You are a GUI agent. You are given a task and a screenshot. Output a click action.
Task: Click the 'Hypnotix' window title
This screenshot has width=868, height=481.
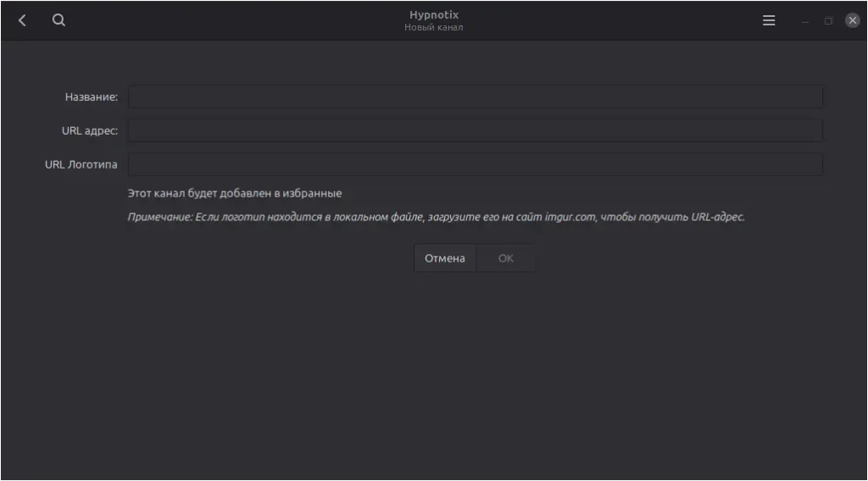434,15
